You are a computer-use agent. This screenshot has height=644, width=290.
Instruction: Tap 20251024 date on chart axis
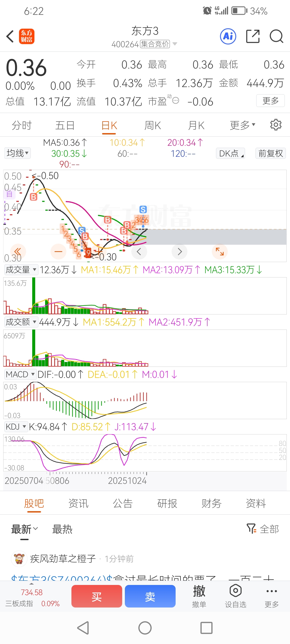(127, 481)
